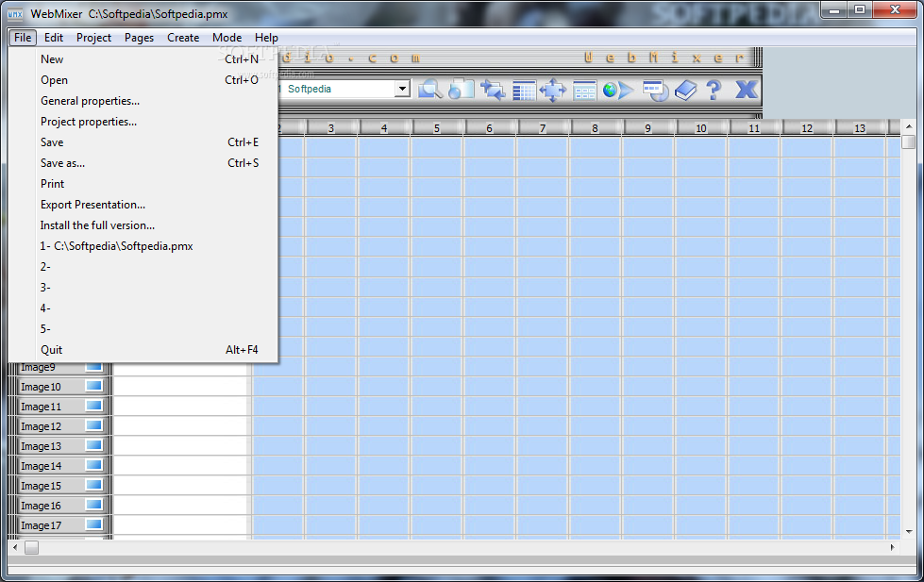Select the Image12 row label
The width and height of the screenshot is (924, 582).
[41, 426]
